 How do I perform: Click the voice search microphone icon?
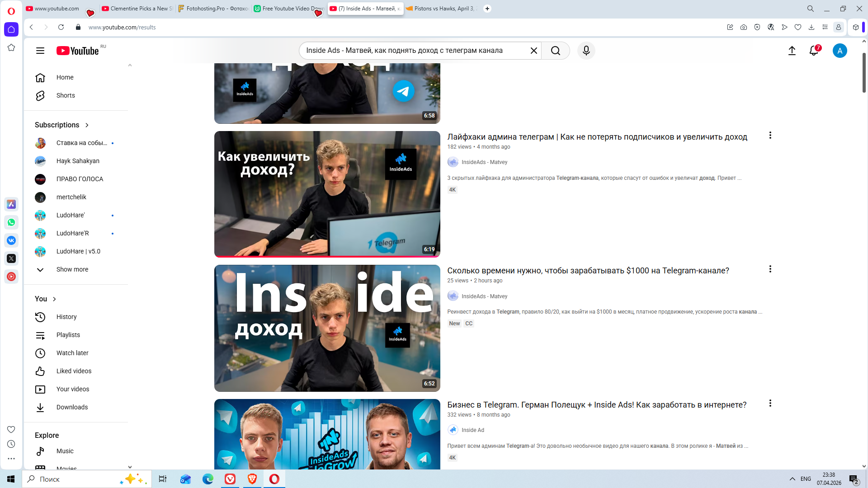click(586, 51)
